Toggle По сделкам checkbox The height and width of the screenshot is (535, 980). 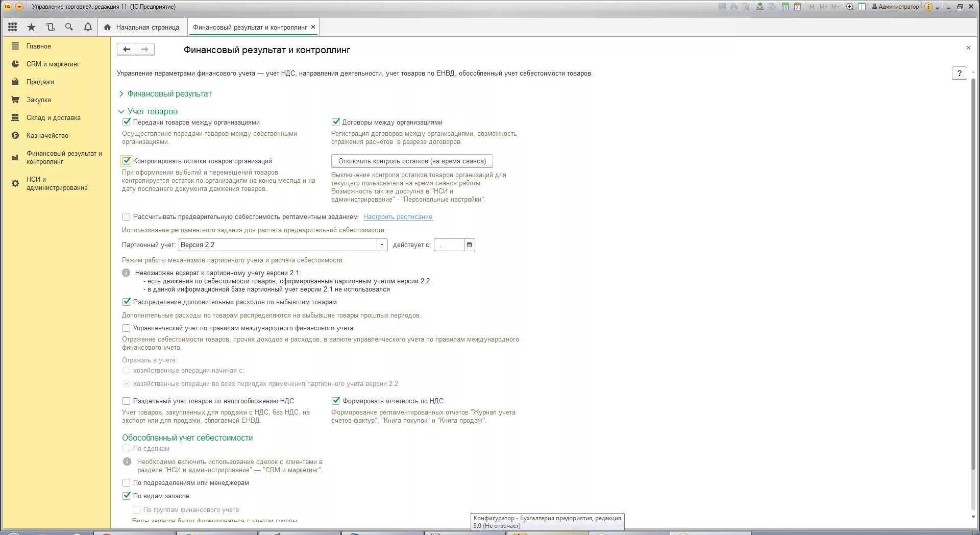pyautogui.click(x=127, y=448)
